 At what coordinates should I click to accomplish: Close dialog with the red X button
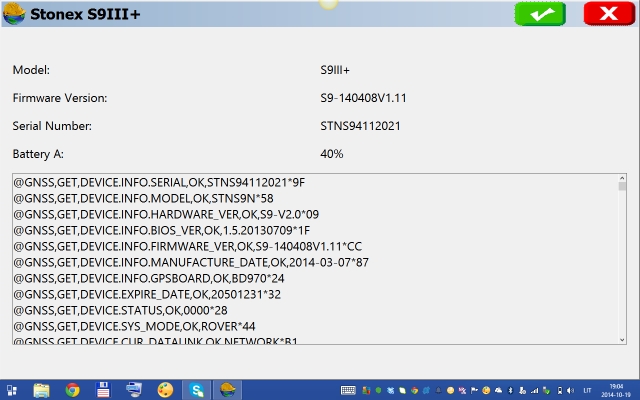(609, 13)
